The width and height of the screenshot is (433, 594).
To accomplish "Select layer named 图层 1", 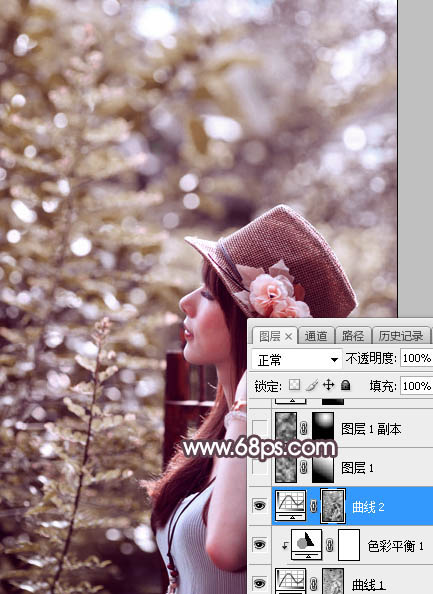I will coord(357,468).
